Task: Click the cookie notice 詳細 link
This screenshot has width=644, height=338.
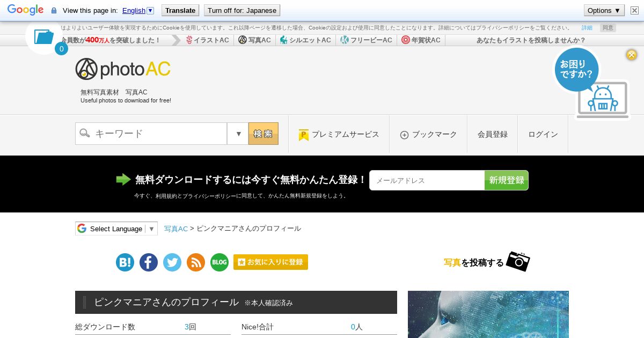Action: tap(587, 28)
